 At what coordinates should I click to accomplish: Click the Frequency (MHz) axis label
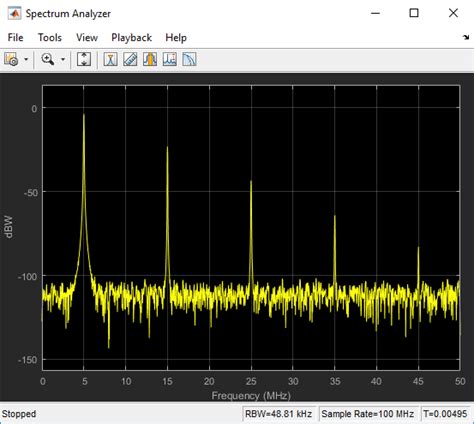[x=251, y=396]
